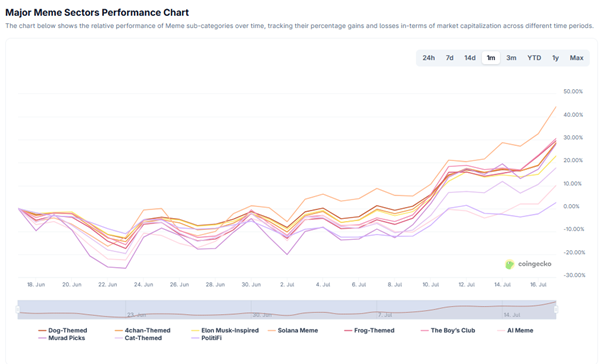Toggle the Dog-Themed legend series

[x=63, y=330]
